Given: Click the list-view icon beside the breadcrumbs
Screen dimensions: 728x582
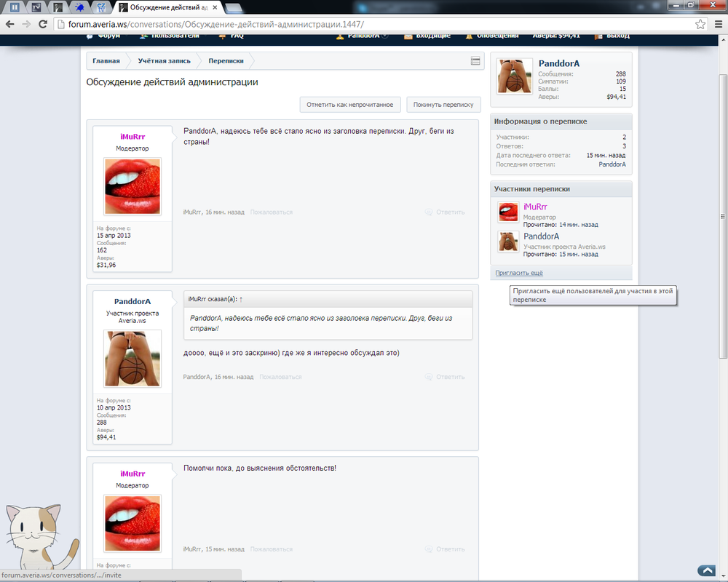Looking at the screenshot, I should click(475, 61).
